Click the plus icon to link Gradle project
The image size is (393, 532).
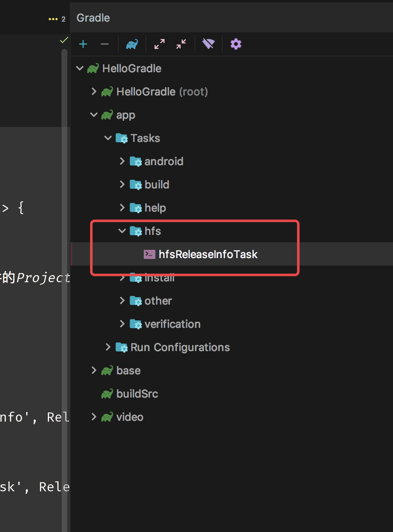[x=83, y=44]
